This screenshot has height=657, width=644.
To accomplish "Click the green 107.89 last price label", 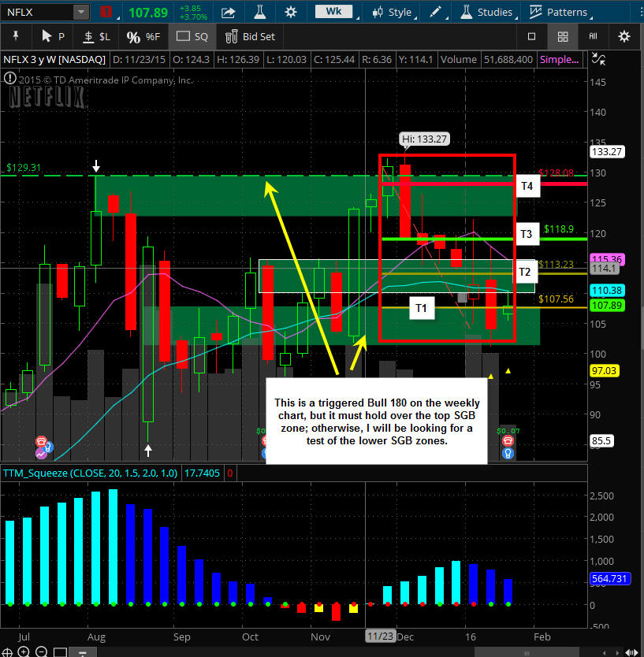I will (607, 305).
